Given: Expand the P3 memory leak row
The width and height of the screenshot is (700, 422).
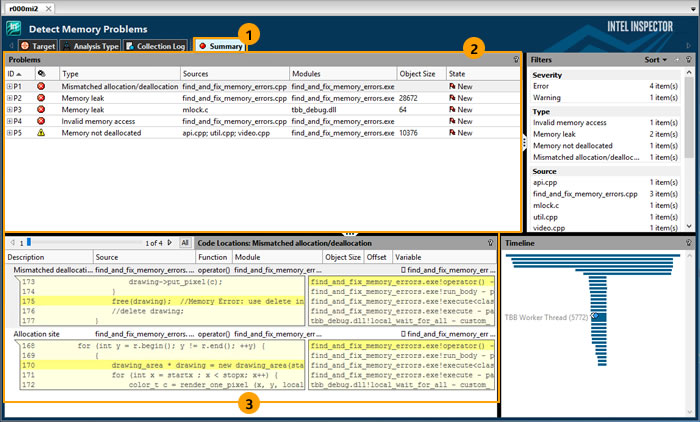Looking at the screenshot, I should [10, 110].
